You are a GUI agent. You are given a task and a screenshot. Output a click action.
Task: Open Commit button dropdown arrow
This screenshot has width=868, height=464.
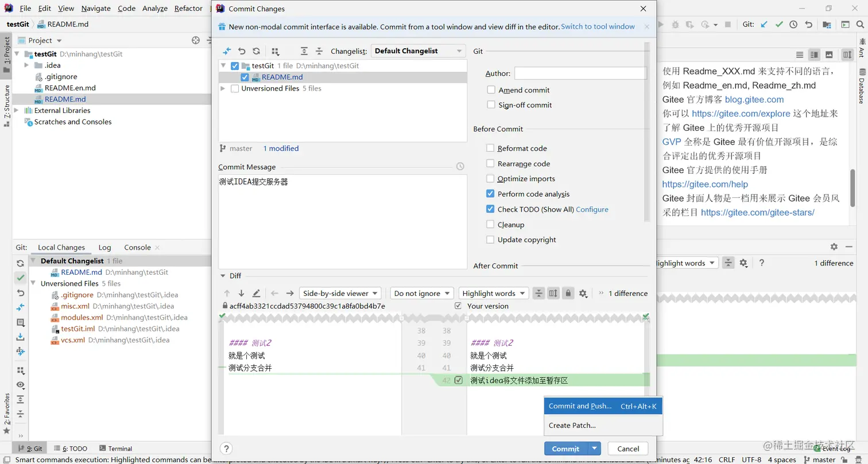(x=595, y=449)
